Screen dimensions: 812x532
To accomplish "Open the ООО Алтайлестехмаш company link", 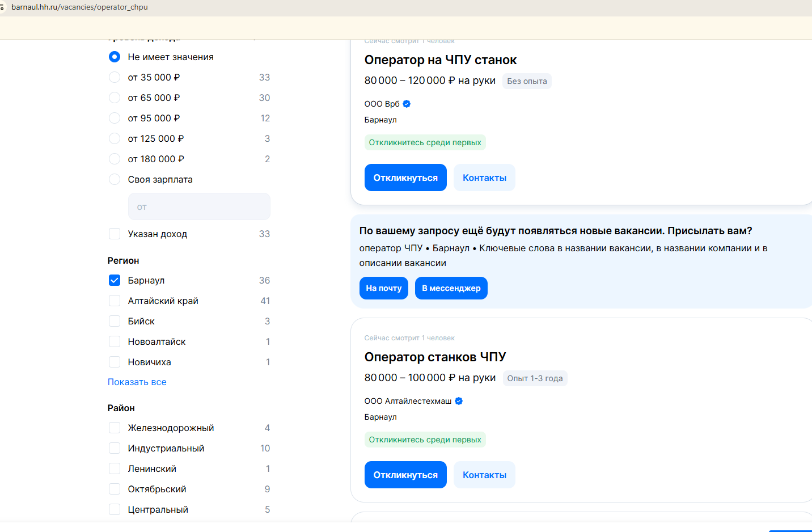I will tap(408, 401).
